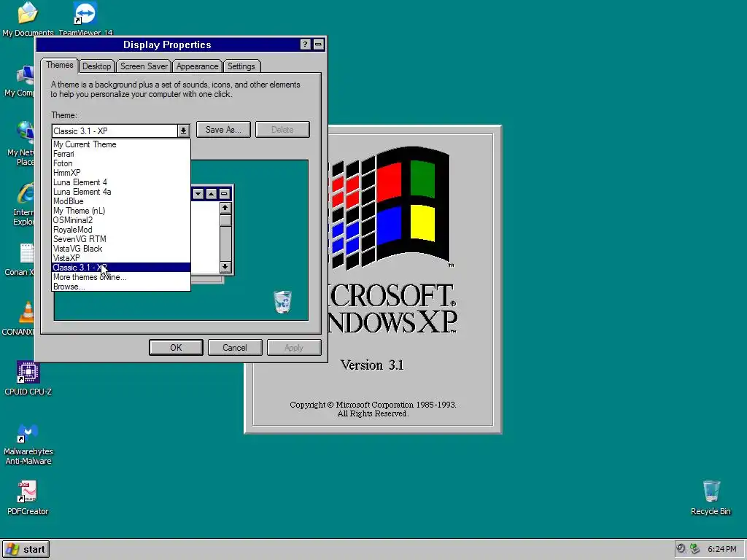The width and height of the screenshot is (747, 560).
Task: Pick the HmmXP theme
Action: pyautogui.click(x=121, y=173)
